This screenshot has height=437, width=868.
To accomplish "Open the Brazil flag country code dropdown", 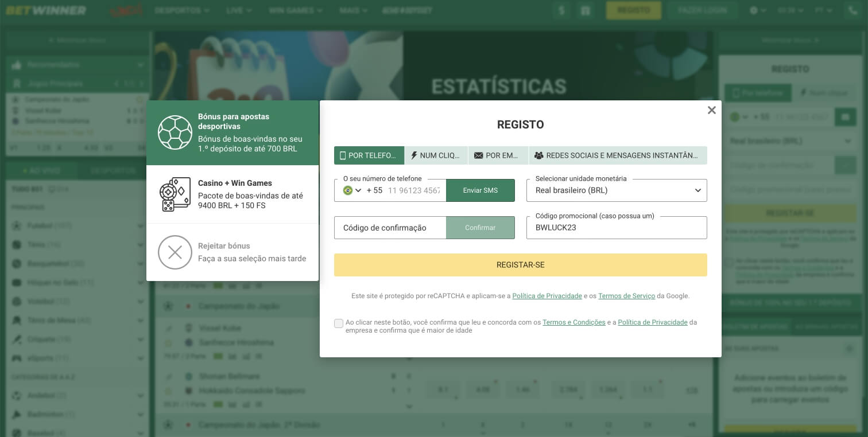I will 352,190.
